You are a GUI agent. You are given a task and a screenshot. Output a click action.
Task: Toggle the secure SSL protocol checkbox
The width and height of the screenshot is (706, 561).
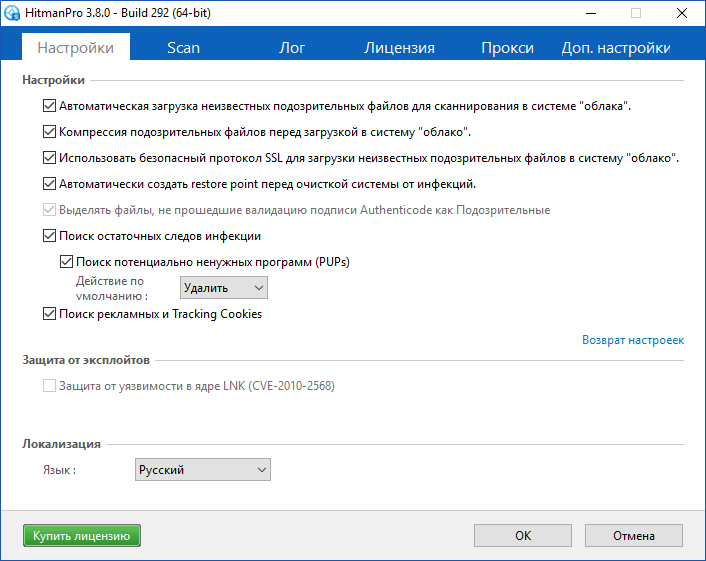(x=50, y=158)
